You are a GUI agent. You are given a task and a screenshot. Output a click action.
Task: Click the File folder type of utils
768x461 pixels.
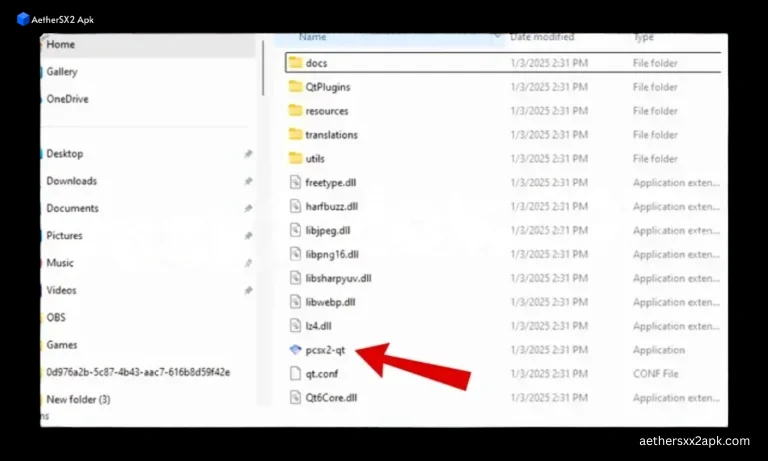(x=655, y=159)
